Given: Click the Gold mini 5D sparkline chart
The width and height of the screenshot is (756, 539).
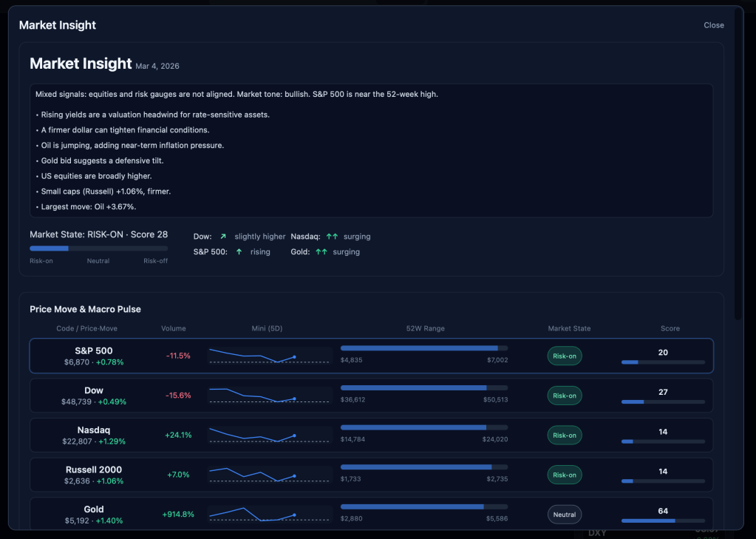Looking at the screenshot, I should tap(268, 514).
